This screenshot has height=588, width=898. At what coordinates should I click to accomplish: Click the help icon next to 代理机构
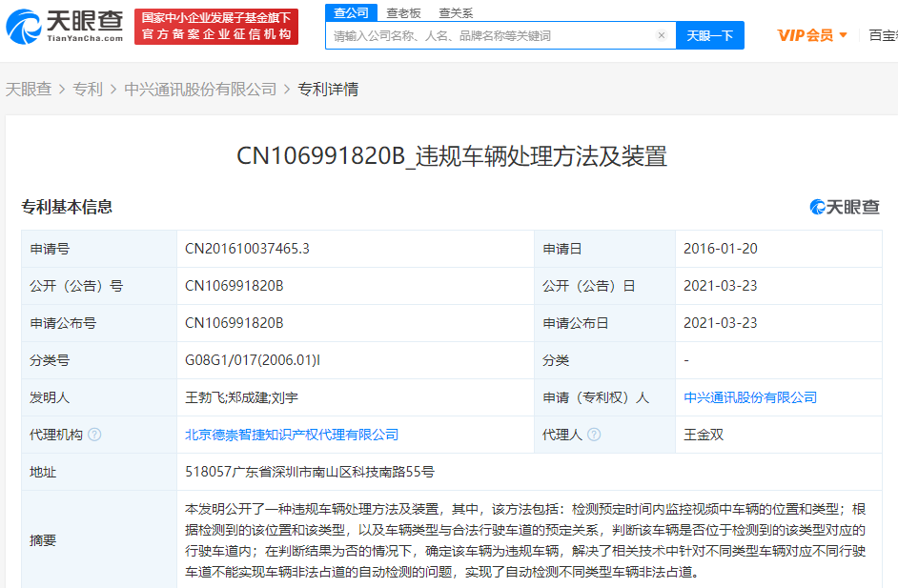[95, 435]
